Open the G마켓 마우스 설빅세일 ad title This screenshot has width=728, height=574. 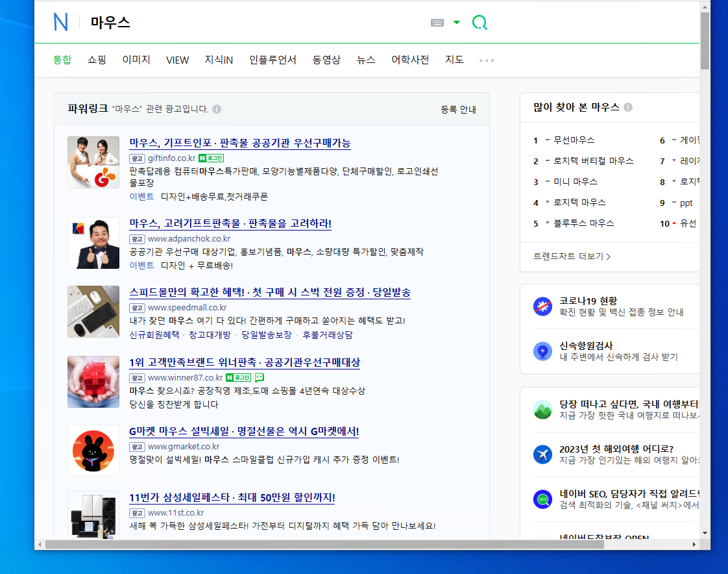[244, 431]
